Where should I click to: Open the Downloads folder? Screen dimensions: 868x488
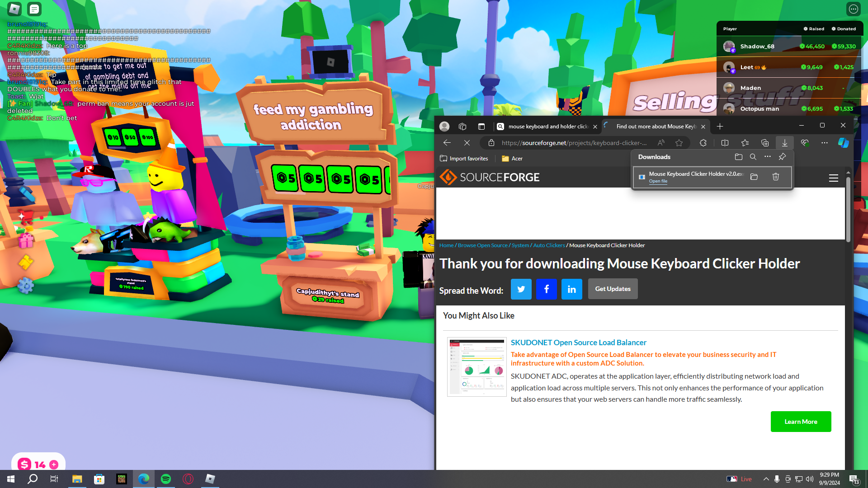click(x=738, y=157)
